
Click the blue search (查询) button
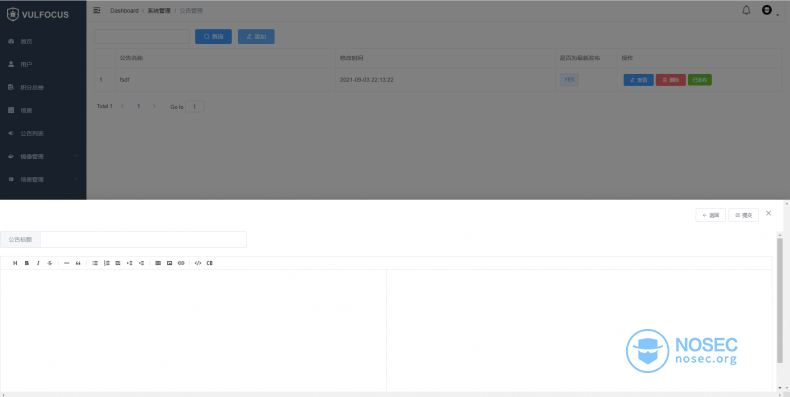[214, 36]
